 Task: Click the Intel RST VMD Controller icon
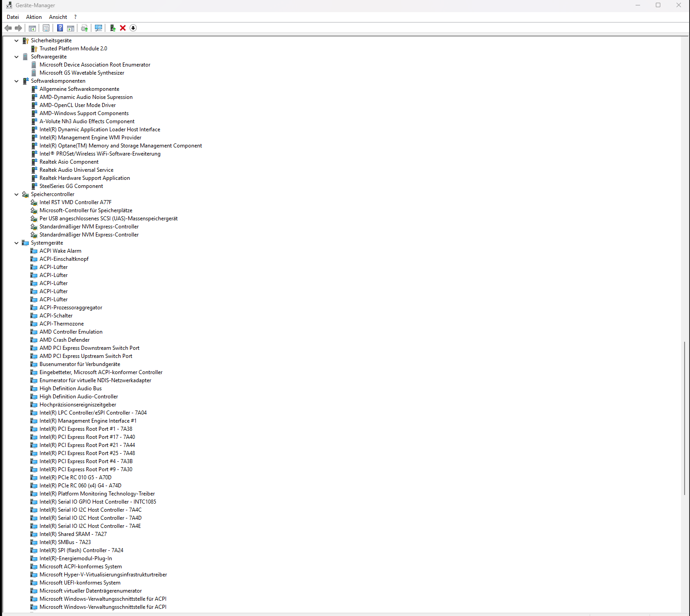click(34, 202)
